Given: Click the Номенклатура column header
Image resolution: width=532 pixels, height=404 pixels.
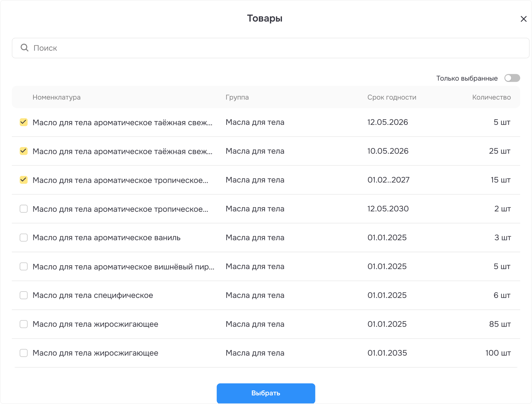Looking at the screenshot, I should click(56, 97).
